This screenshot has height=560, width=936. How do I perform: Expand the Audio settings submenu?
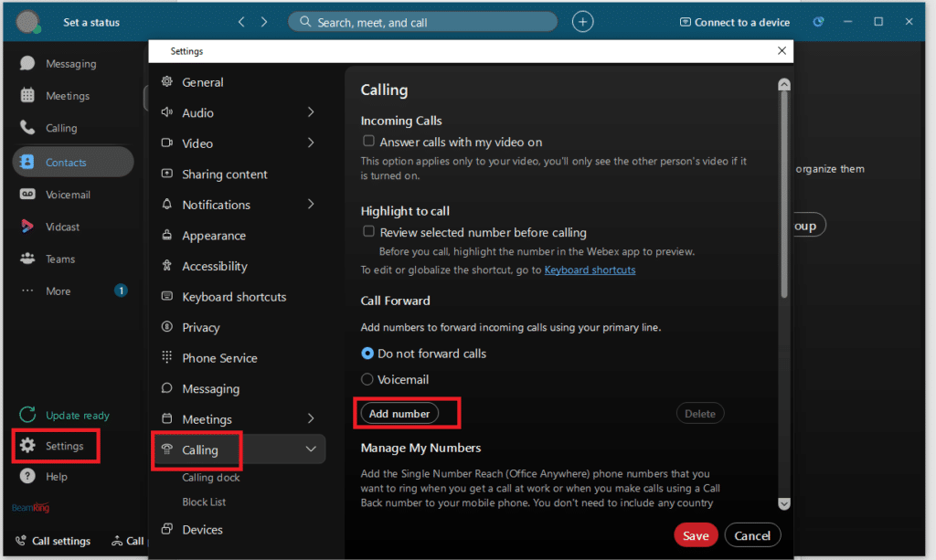click(x=311, y=112)
